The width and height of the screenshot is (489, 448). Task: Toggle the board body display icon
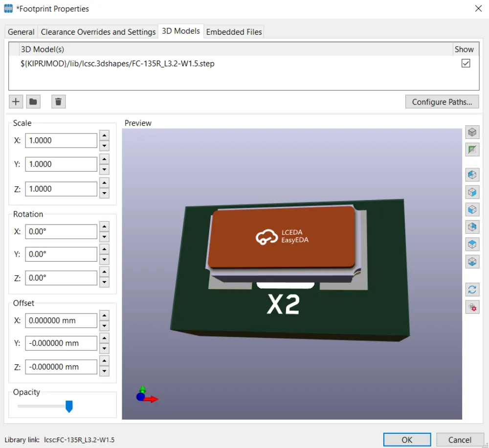[x=472, y=132]
